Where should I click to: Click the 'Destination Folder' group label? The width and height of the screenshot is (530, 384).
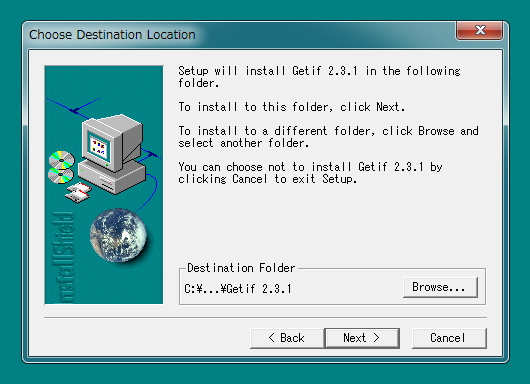click(x=241, y=268)
